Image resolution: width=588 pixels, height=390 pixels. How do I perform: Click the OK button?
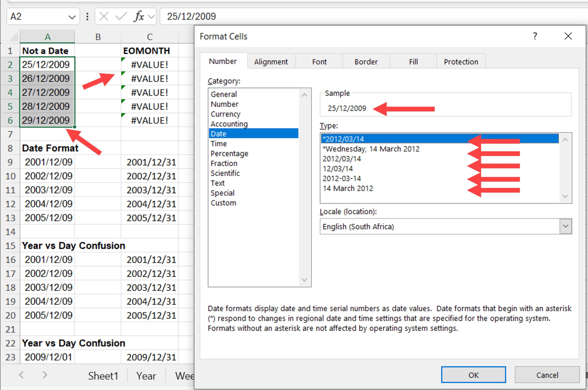tap(473, 375)
